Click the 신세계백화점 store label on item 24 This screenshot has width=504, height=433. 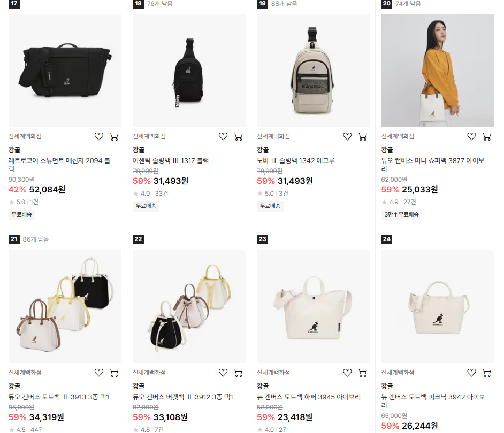[x=398, y=373]
